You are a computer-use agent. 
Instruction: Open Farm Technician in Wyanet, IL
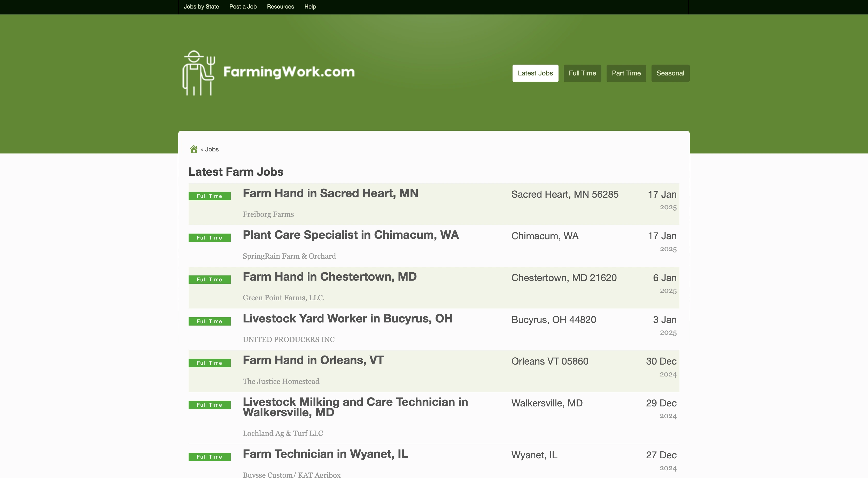(325, 454)
